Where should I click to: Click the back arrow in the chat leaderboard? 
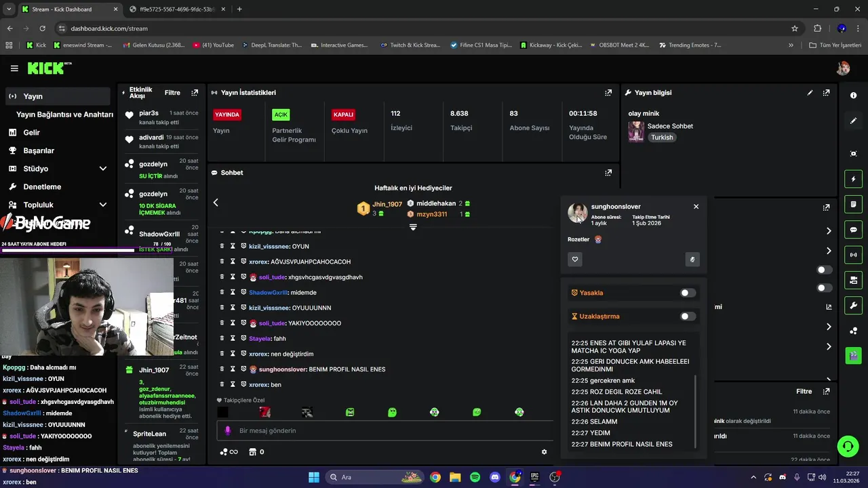point(216,203)
